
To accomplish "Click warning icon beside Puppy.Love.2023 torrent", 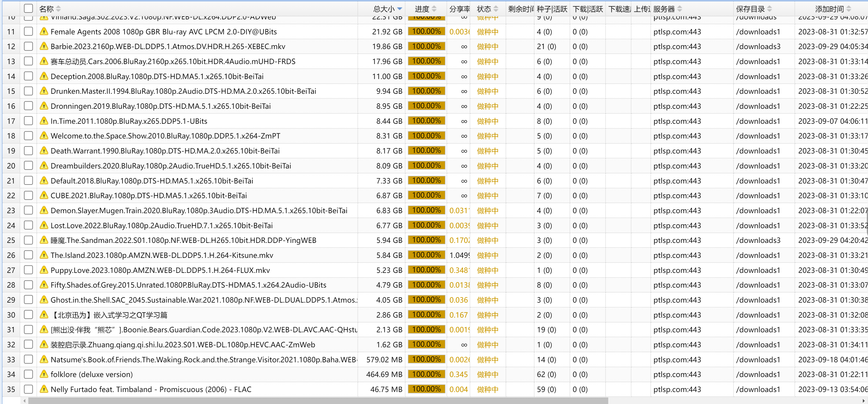I will pyautogui.click(x=44, y=270).
